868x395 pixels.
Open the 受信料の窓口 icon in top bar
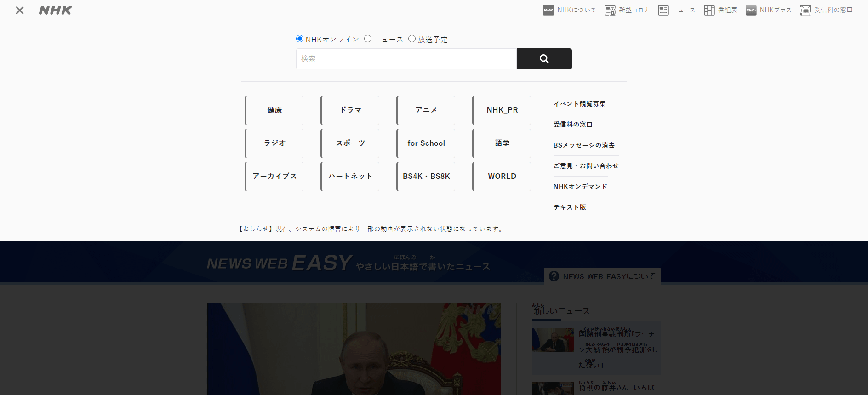[x=805, y=10]
